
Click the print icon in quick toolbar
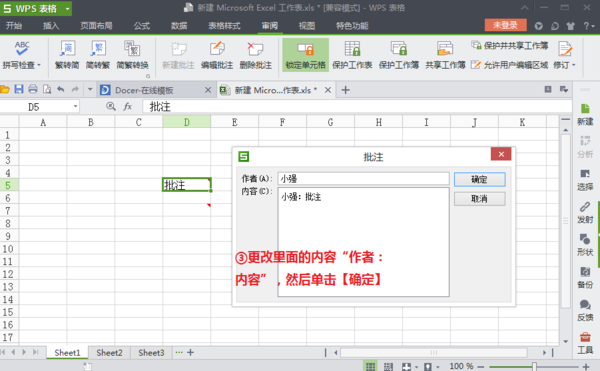point(33,89)
